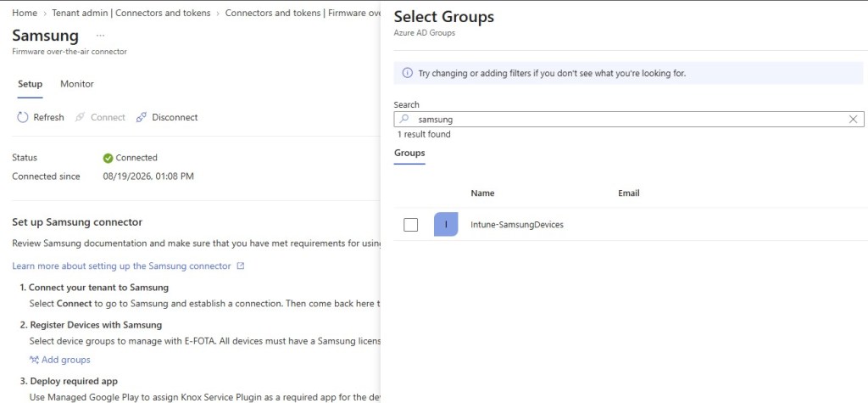Click the 1 result found text
The width and height of the screenshot is (868, 403).
click(424, 134)
